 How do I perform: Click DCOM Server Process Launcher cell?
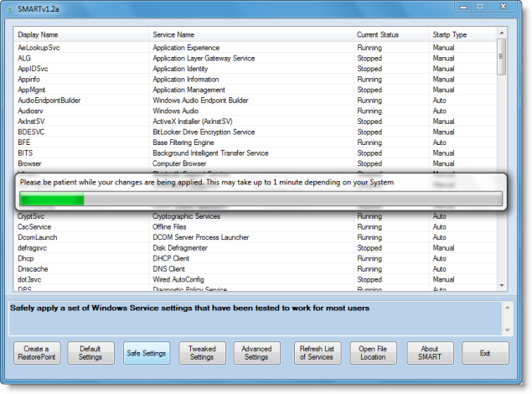click(200, 237)
